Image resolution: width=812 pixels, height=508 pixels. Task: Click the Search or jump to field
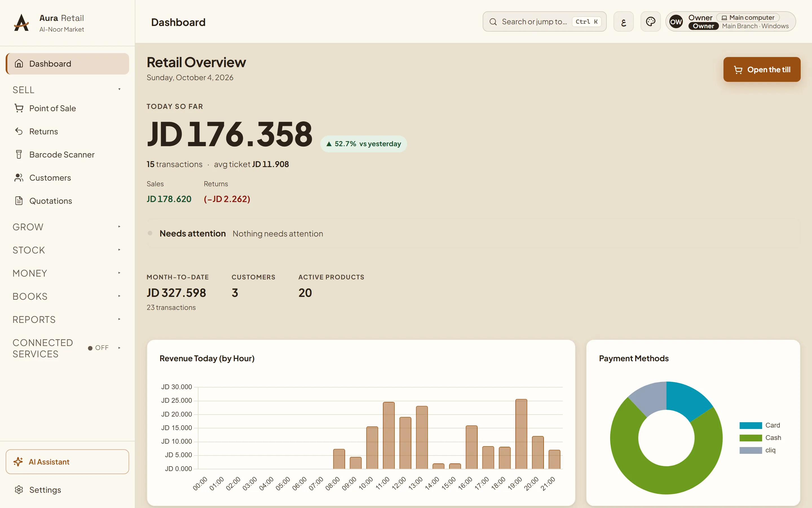[544, 22]
